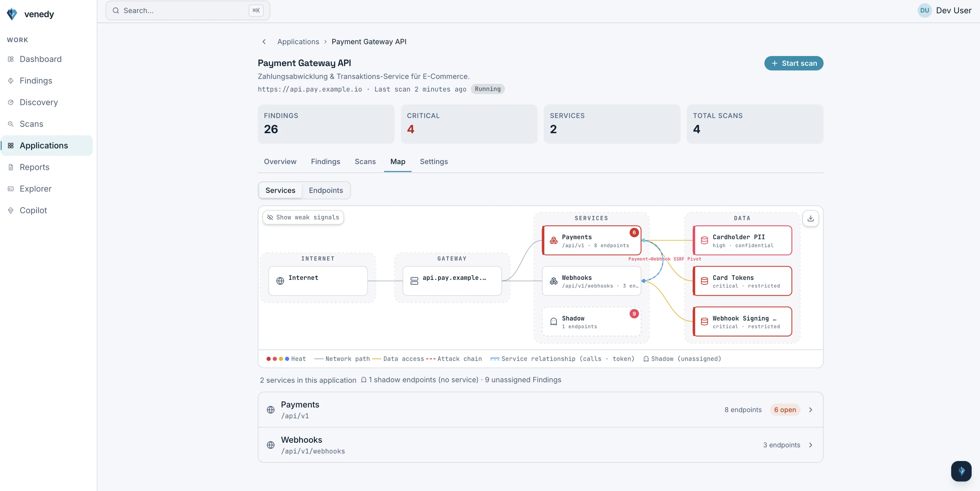
Task: Select the Webhook Signing data node
Action: click(742, 322)
